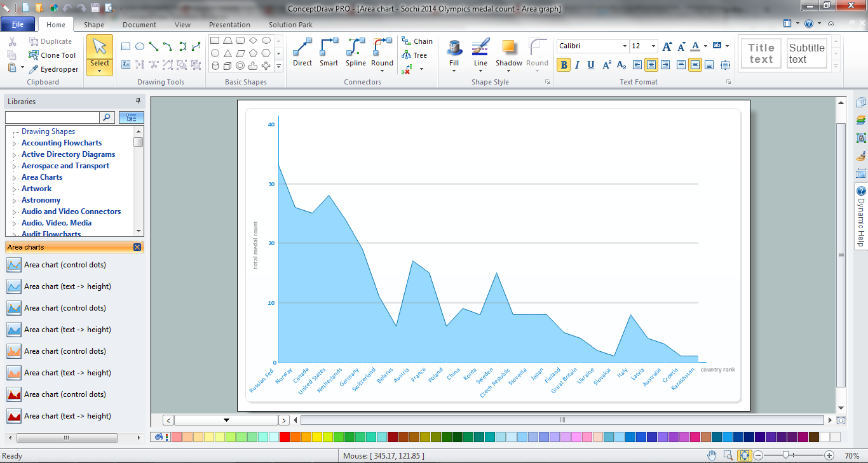The image size is (868, 463).
Task: Open the Help question mark icon
Action: tap(809, 23)
